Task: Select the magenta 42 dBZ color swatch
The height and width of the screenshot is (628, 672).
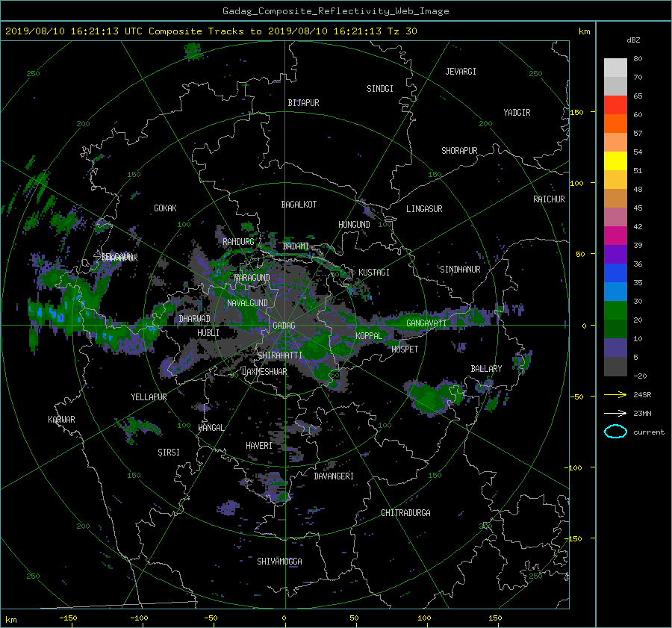Action: click(x=615, y=236)
